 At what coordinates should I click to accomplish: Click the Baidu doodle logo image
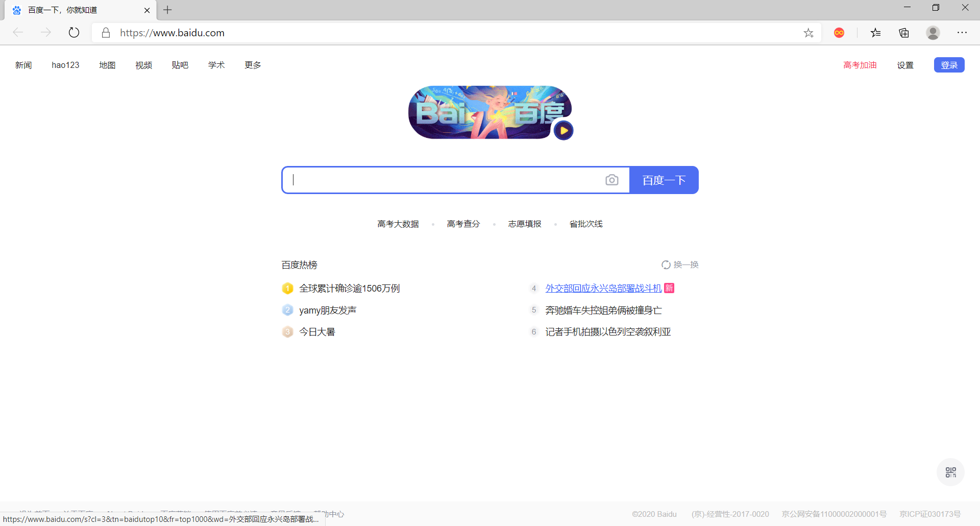coord(490,112)
